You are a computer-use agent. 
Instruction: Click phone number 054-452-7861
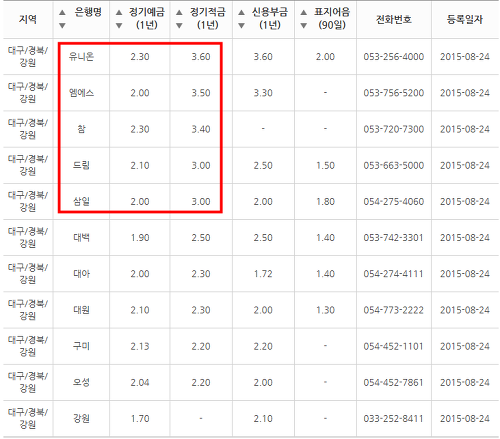pyautogui.click(x=394, y=383)
